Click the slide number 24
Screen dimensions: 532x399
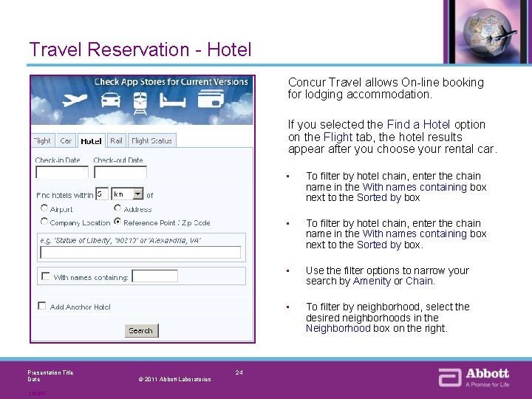pos(239,372)
